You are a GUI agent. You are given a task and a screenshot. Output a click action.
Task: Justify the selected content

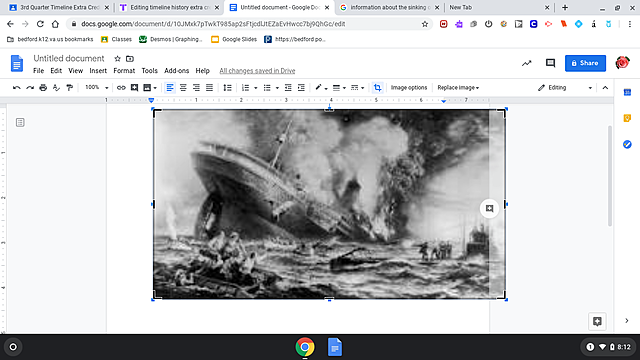point(209,87)
